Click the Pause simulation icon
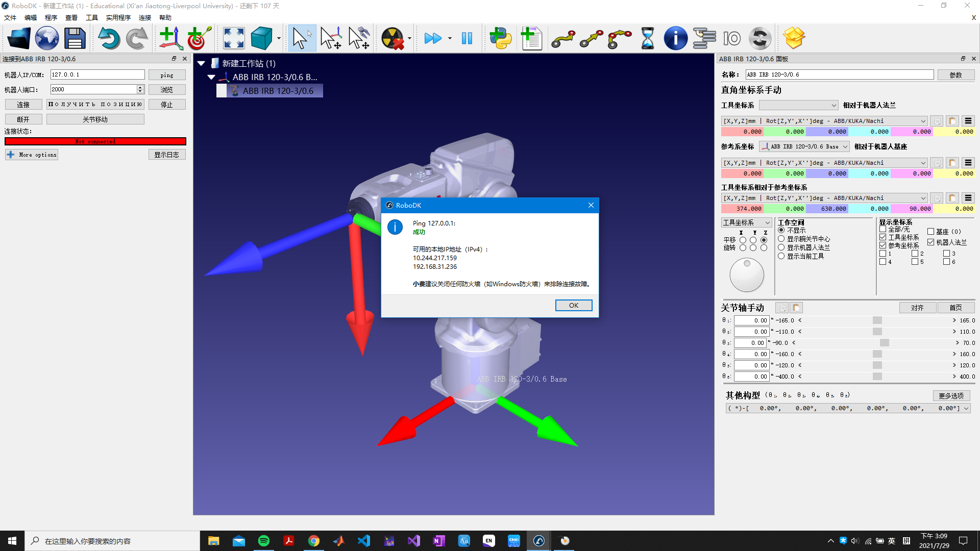Screen dimensions: 980x551 467,38
